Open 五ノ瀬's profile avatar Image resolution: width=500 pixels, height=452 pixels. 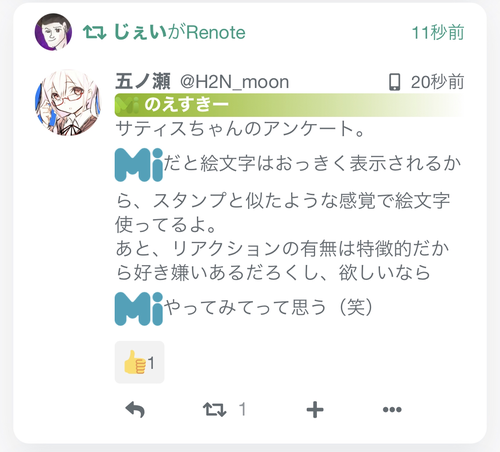[68, 103]
